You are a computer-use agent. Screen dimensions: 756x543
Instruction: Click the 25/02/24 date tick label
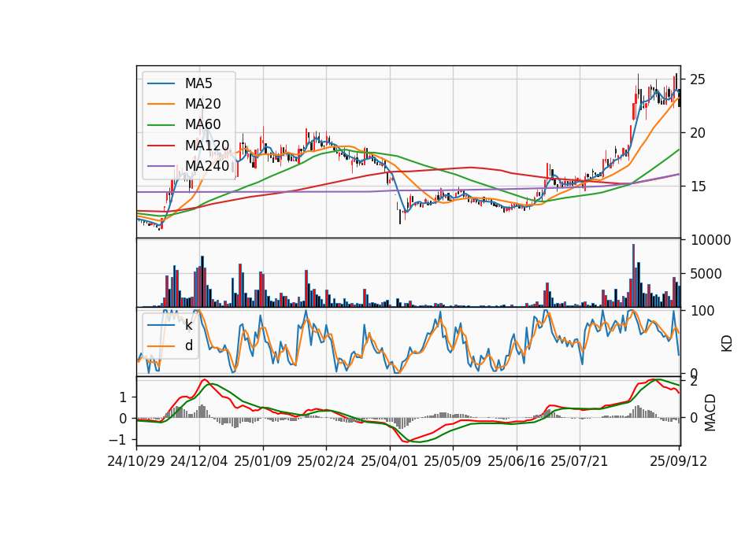click(x=326, y=461)
